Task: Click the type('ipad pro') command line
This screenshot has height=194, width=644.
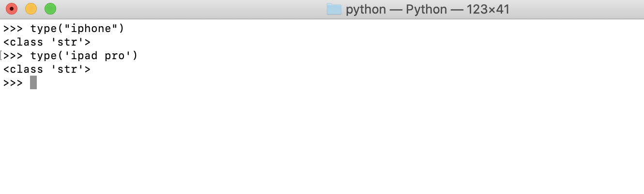Action: click(71, 56)
